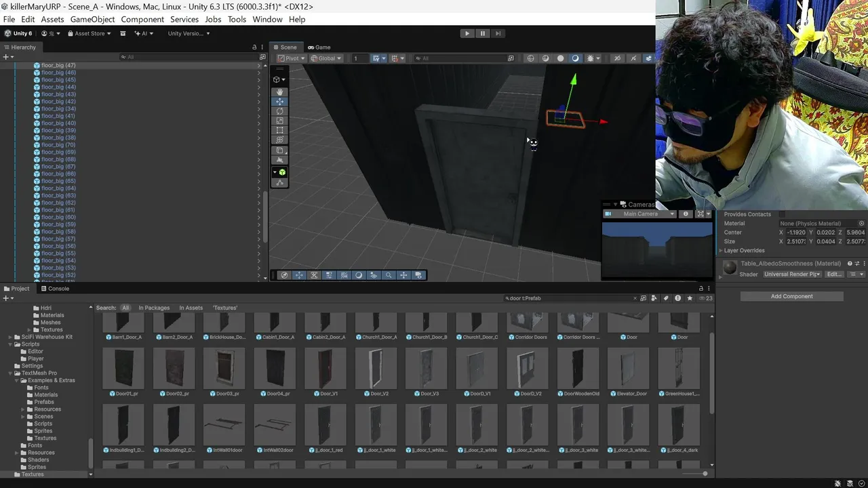Click the Physics Material object picker circle
The width and height of the screenshot is (868, 488).
[861, 224]
